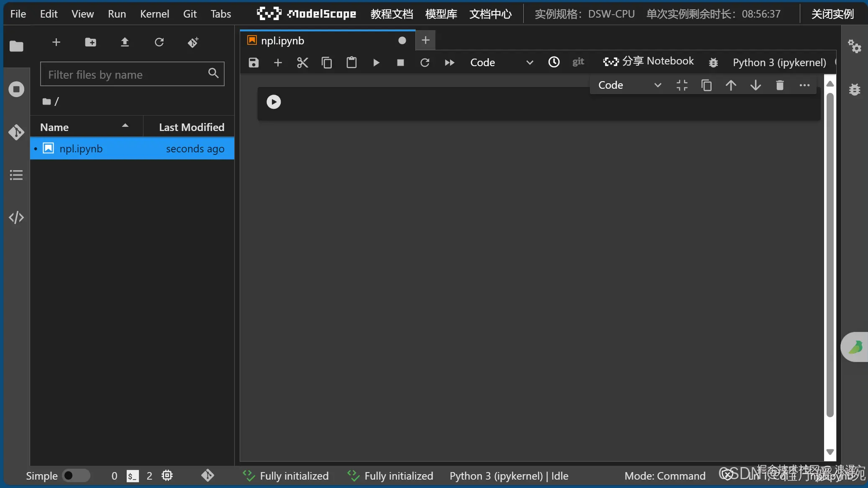Click the Filter files by name field

(125, 74)
